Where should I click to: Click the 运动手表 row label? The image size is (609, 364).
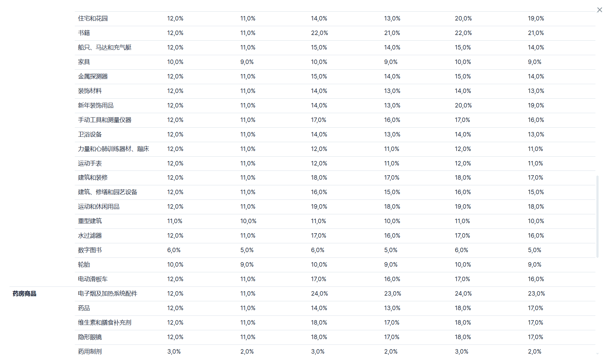click(x=90, y=164)
